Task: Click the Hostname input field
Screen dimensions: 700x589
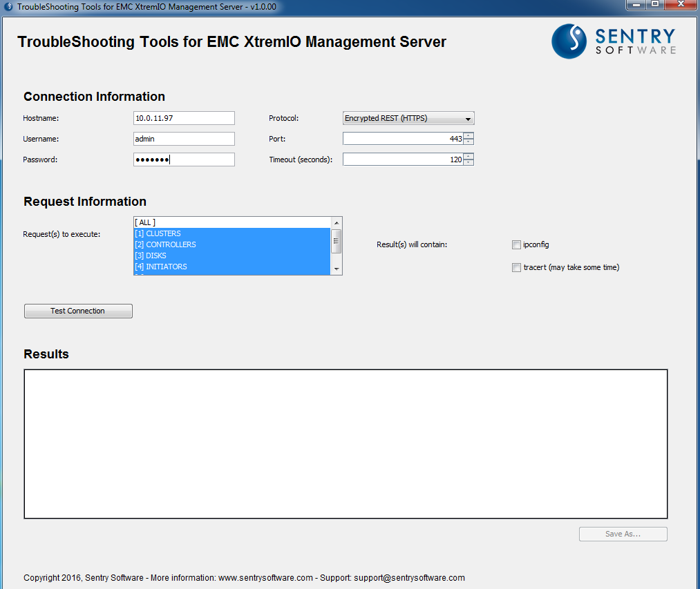Action: click(184, 118)
